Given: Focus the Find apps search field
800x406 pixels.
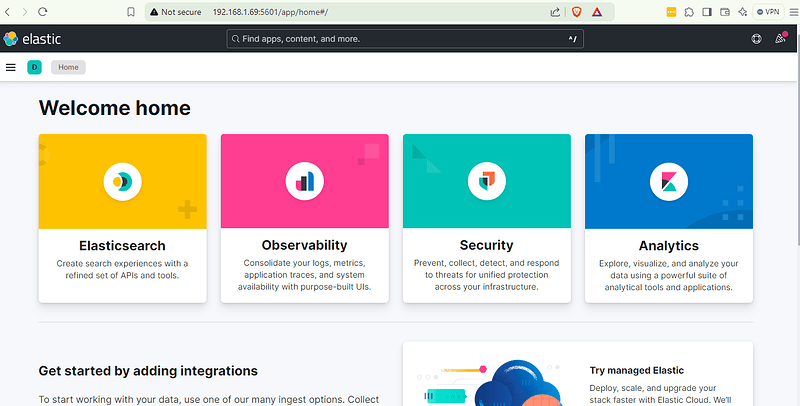Looking at the screenshot, I should tap(405, 39).
